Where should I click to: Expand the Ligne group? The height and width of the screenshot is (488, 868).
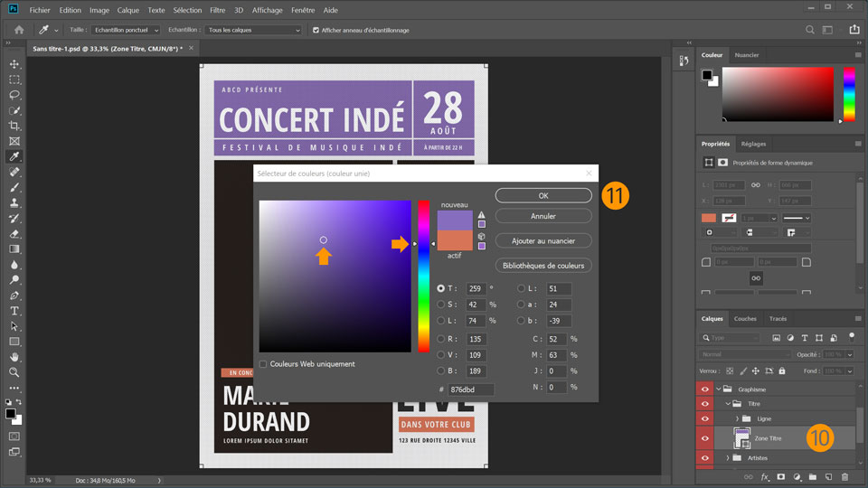coord(738,418)
